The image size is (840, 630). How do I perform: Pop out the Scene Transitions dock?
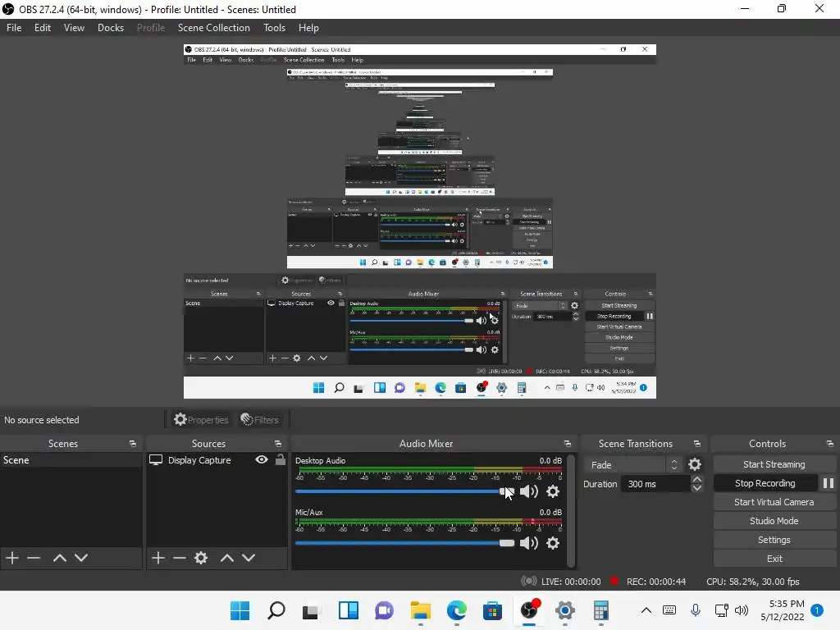click(697, 444)
